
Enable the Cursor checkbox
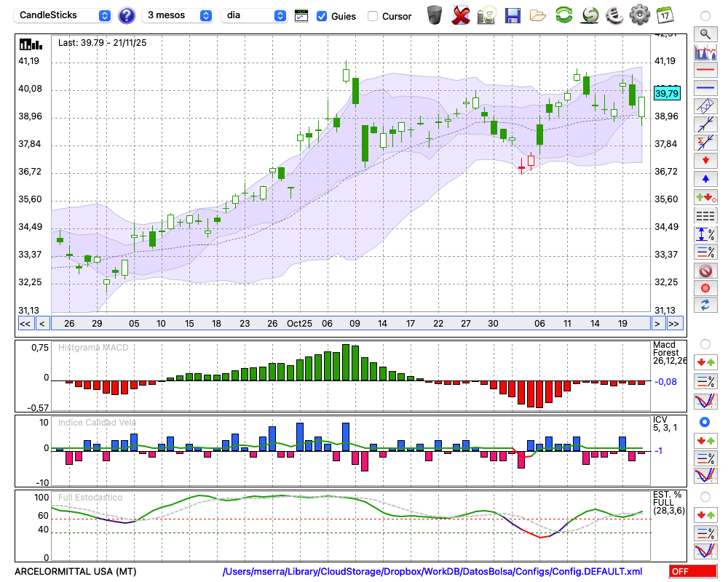(372, 16)
